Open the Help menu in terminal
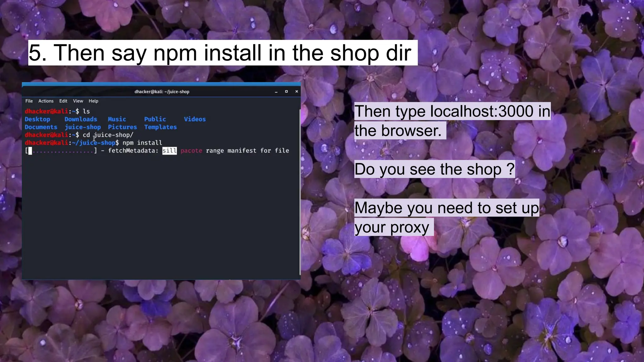The height and width of the screenshot is (362, 644). (93, 101)
